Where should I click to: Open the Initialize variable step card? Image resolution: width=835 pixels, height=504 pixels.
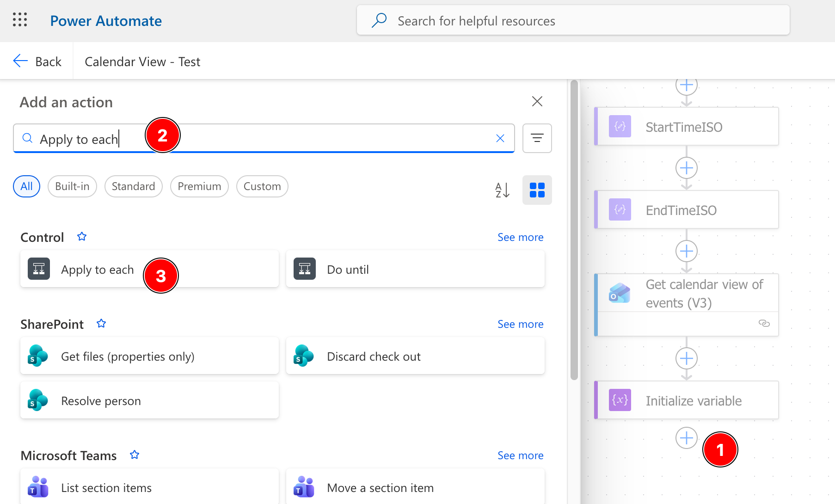[x=687, y=400]
